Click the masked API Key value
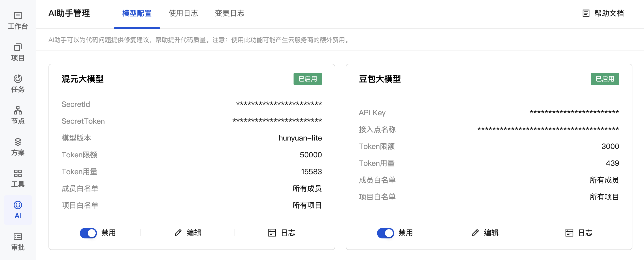 click(x=574, y=112)
